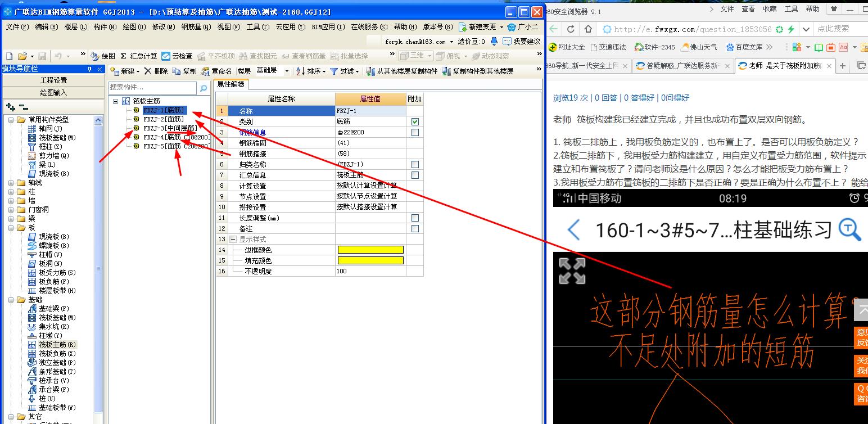The height and width of the screenshot is (424, 868).
Task: Start the 云检查 cloud check
Action: 177,56
